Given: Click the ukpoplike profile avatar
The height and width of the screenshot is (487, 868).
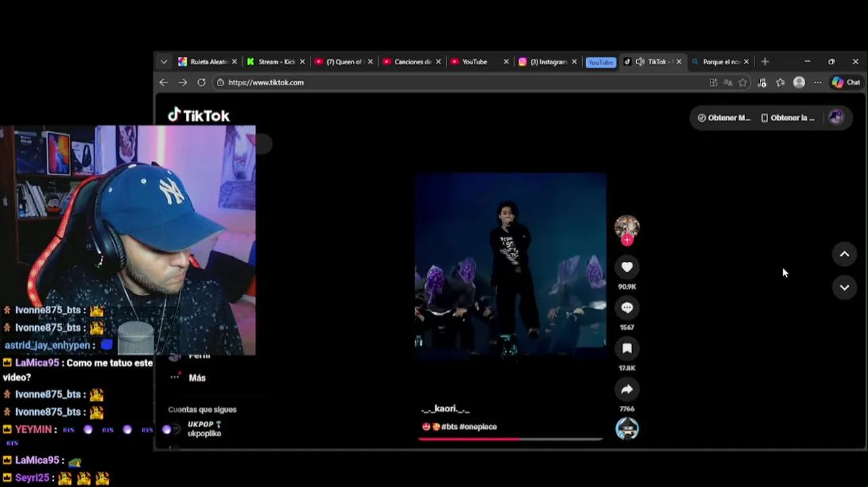Looking at the screenshot, I should point(176,429).
